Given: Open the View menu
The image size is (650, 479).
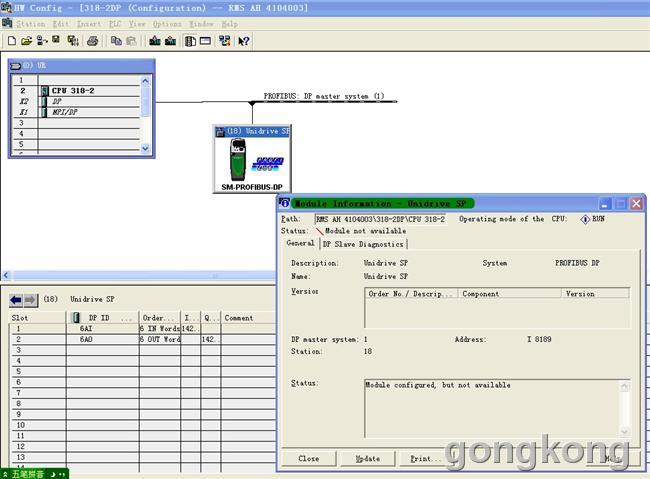Looking at the screenshot, I should point(137,24).
